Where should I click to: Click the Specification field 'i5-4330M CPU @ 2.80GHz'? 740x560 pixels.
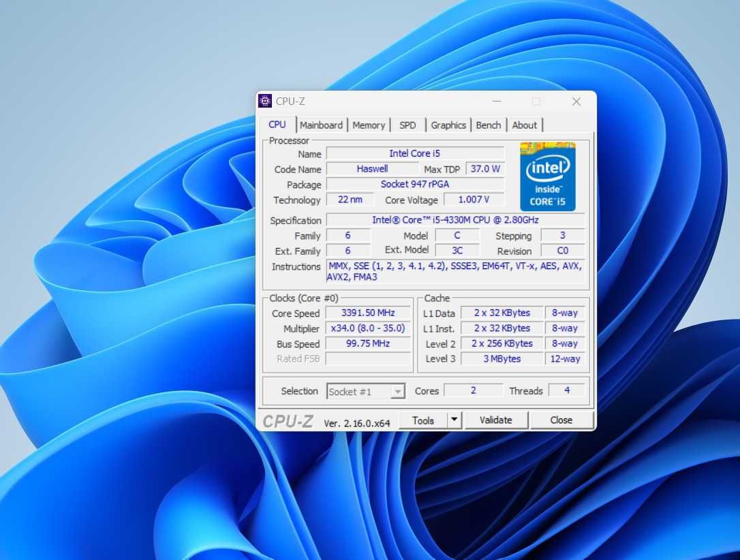coord(455,220)
